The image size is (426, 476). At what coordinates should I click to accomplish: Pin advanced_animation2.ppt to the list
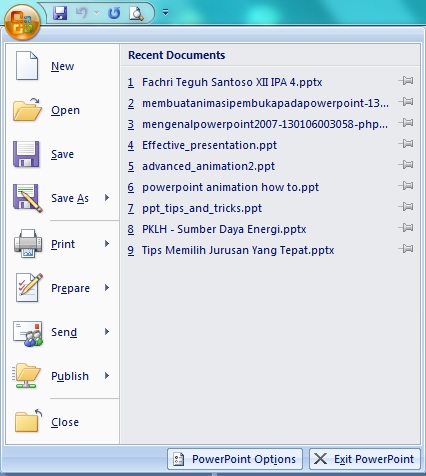406,165
